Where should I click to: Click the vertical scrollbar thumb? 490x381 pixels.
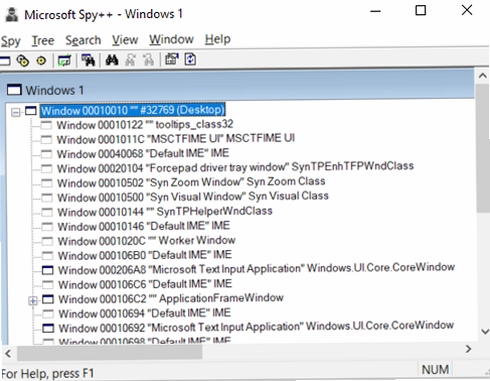(483, 148)
